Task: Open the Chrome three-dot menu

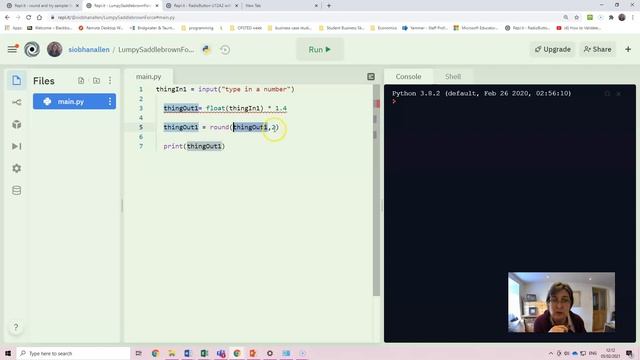Action: pos(633,17)
